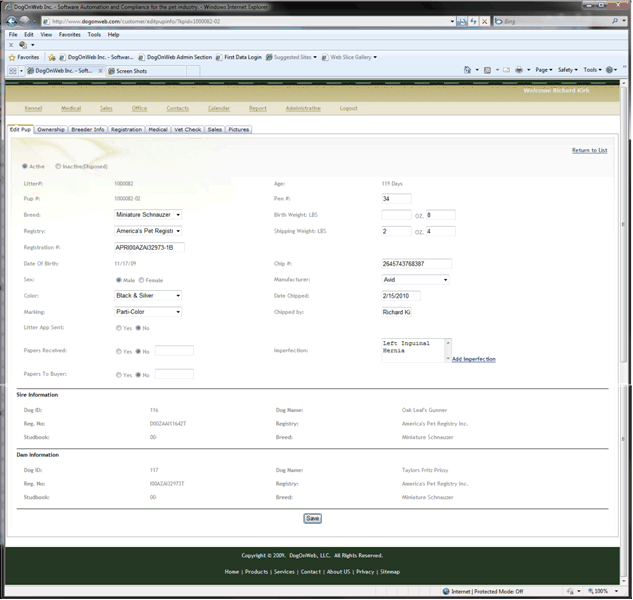Screen dimensions: 633x600
Task: Mark pup as Inactive(Disposed)
Action: point(59,166)
